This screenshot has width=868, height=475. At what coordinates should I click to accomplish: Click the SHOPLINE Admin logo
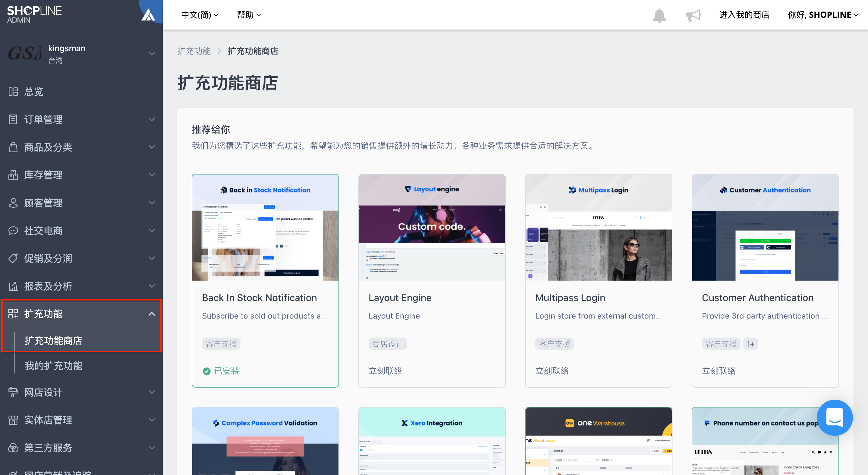34,14
